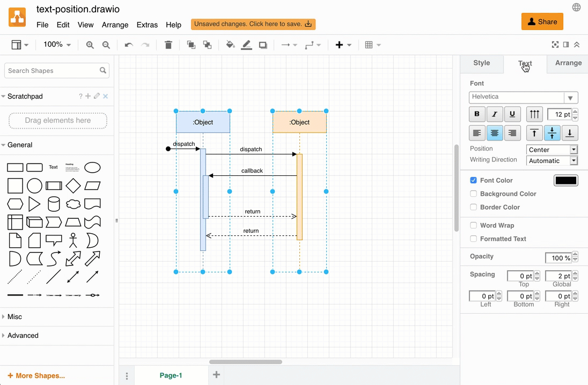Click the Zoom In magnifier icon

[90, 45]
